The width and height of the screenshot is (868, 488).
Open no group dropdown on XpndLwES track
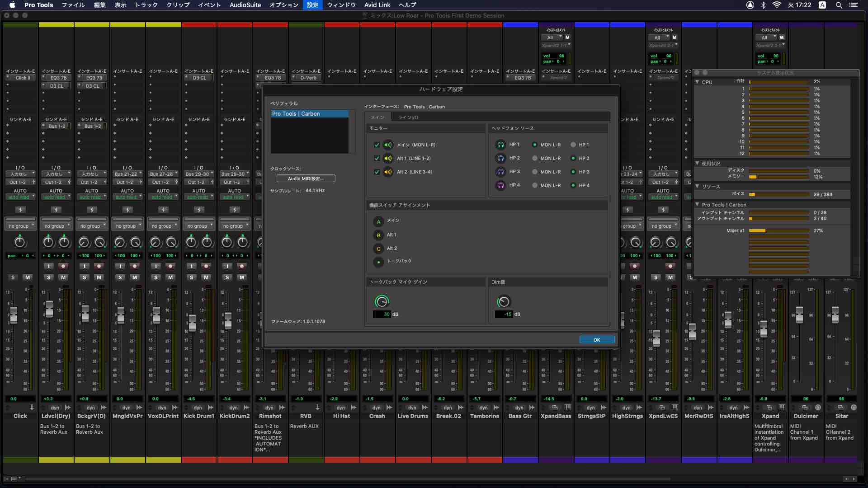663,226
